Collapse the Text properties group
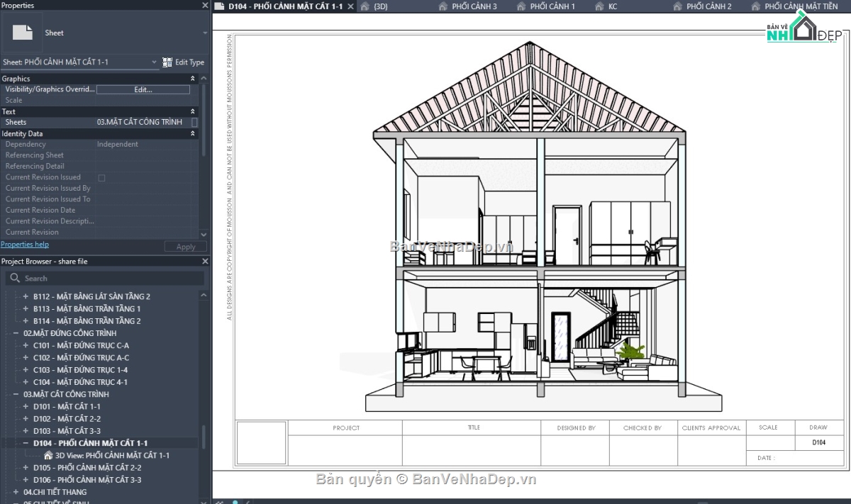This screenshot has width=851, height=504. 193,111
